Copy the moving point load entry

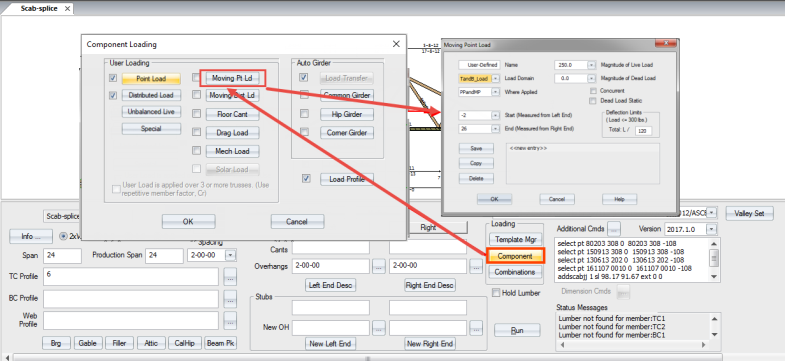click(x=477, y=163)
